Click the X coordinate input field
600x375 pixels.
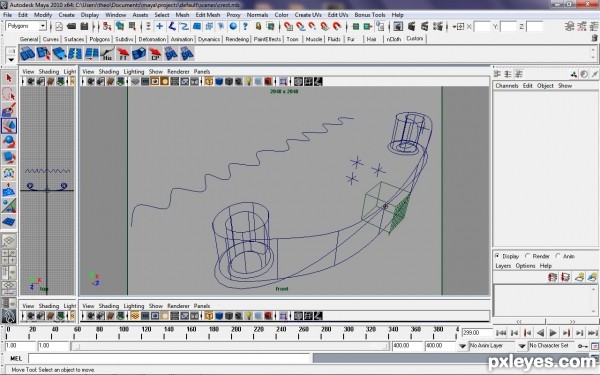[482, 26]
